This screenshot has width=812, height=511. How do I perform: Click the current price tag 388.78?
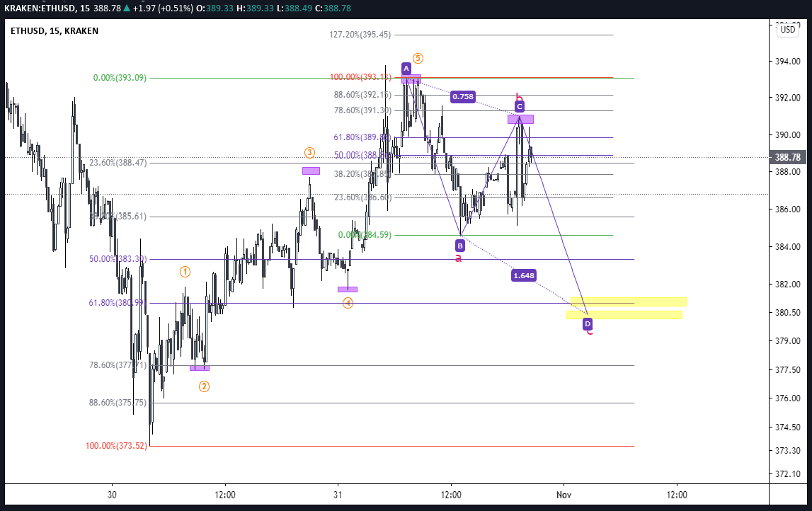coord(787,157)
